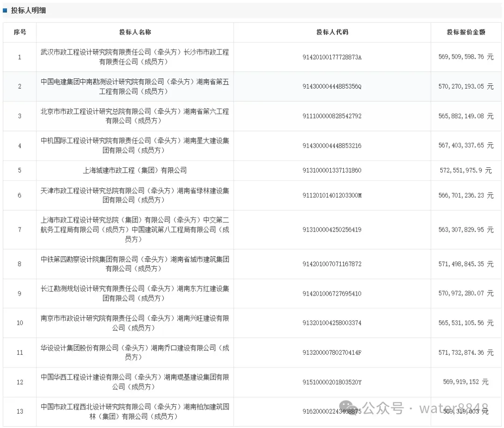504x428 pixels.
Task: Select bidder name 中国电建集团中南勘测设计研究院有限公司
Action: [102, 82]
